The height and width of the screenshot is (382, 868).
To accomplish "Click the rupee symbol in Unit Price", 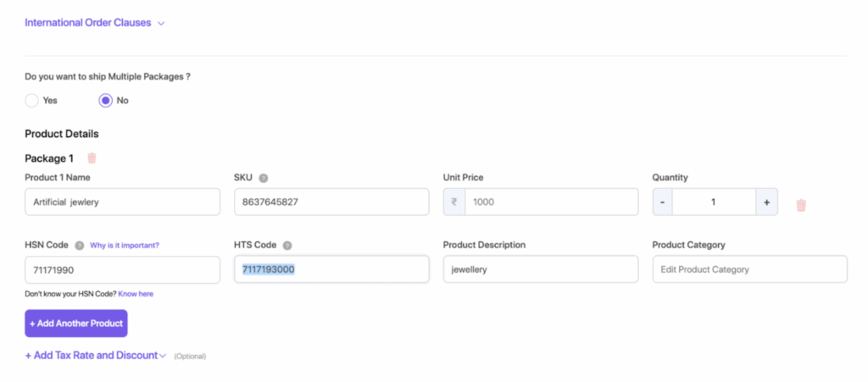I will pos(454,202).
